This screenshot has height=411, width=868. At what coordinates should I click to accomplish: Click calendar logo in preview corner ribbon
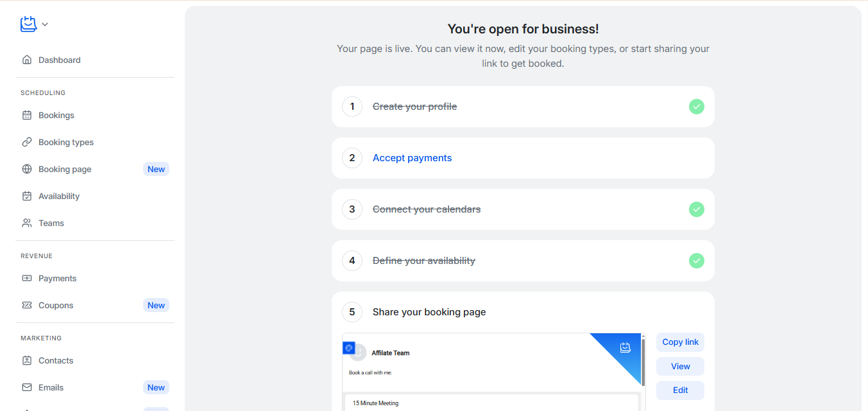click(x=625, y=347)
